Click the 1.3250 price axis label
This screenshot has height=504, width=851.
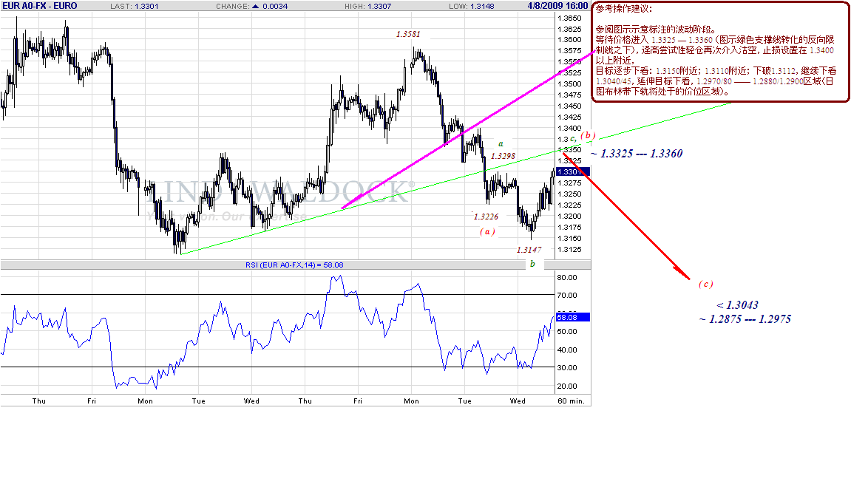(569, 194)
